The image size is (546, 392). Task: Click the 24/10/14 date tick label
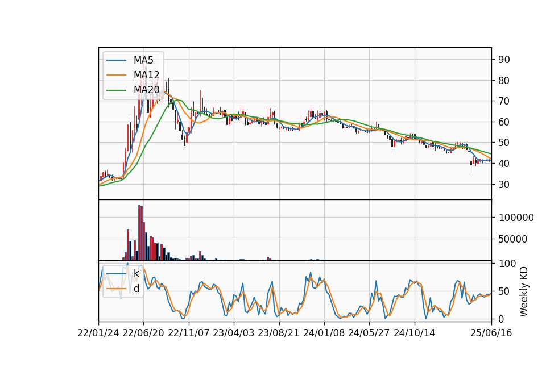tap(415, 333)
